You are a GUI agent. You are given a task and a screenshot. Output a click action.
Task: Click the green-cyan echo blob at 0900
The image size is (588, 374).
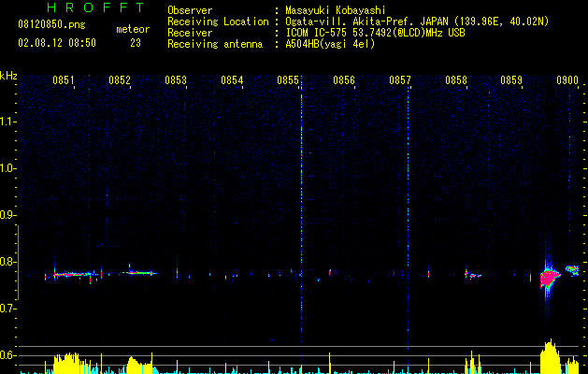pos(572,270)
